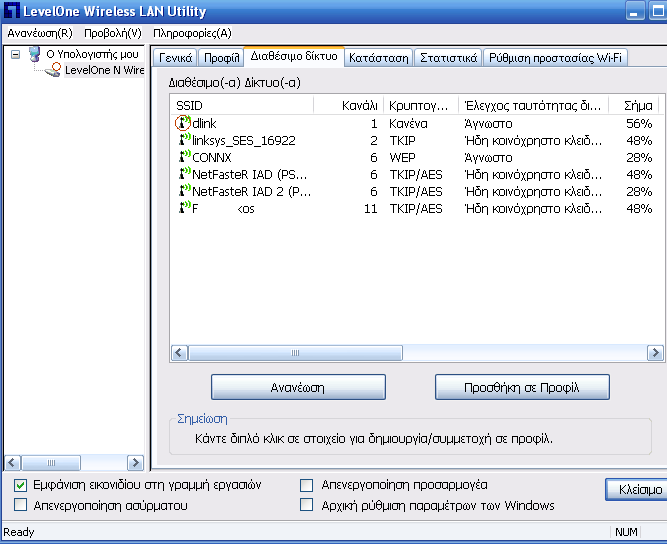The image size is (667, 544).
Task: Enable Απενεργοποίηση προσαρμογέα checkbox
Action: [x=306, y=485]
